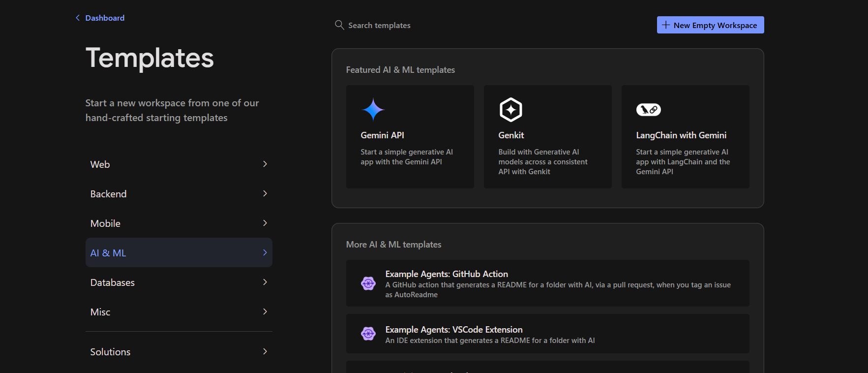Expand the Web category chevron
Viewport: 868px width, 373px height.
pos(265,164)
